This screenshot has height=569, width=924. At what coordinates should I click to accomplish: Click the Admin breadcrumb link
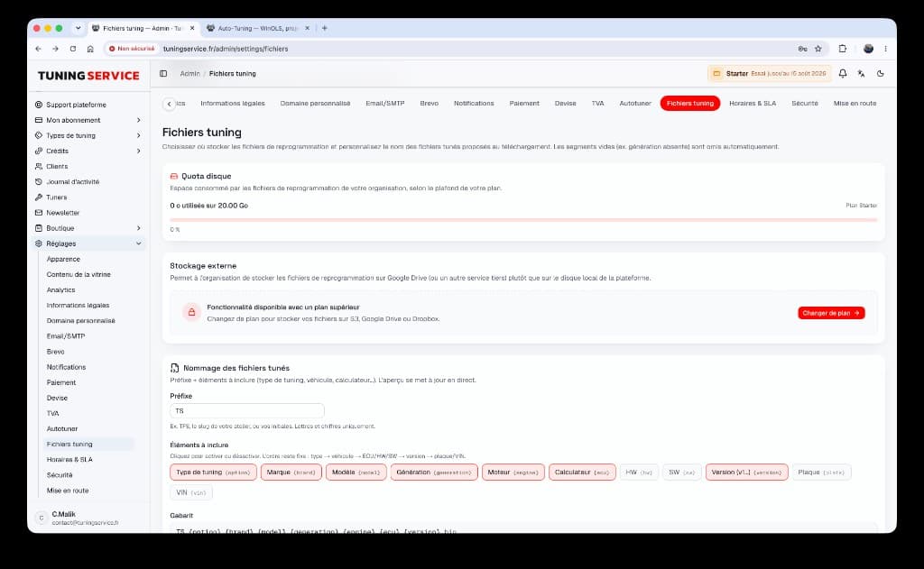tap(189, 74)
